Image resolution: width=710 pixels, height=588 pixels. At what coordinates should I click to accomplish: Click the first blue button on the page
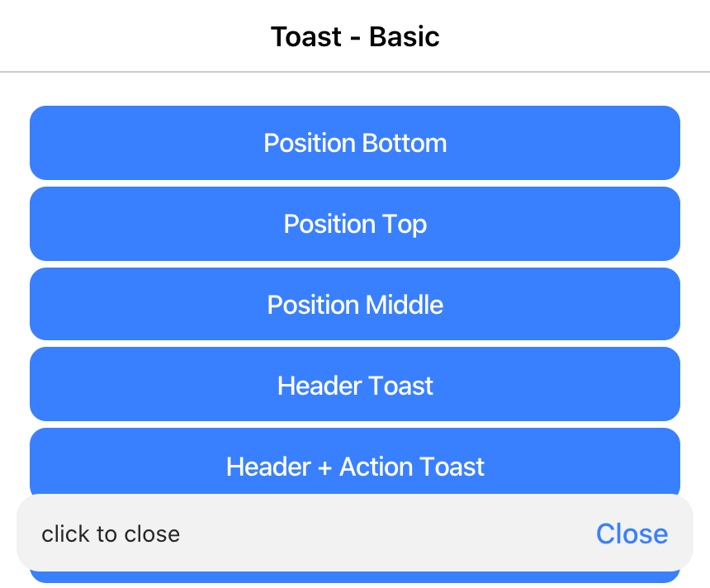(355, 142)
